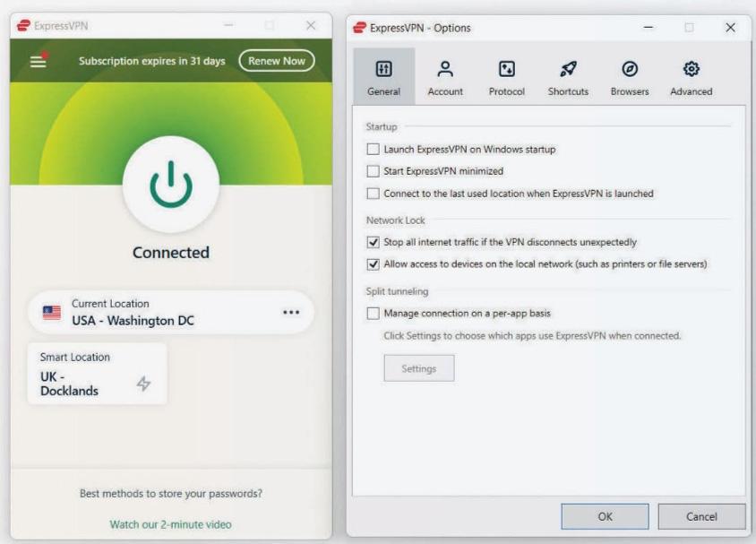
Task: Click the Startup section heading
Action: 382,127
